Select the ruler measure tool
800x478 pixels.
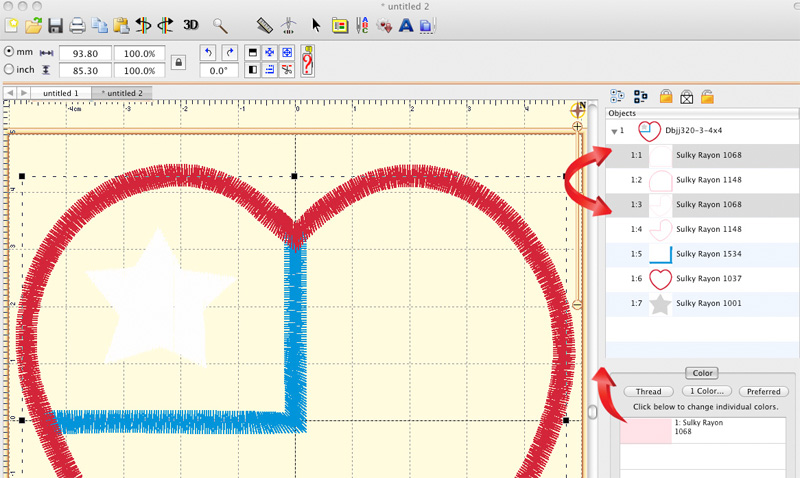click(x=264, y=26)
